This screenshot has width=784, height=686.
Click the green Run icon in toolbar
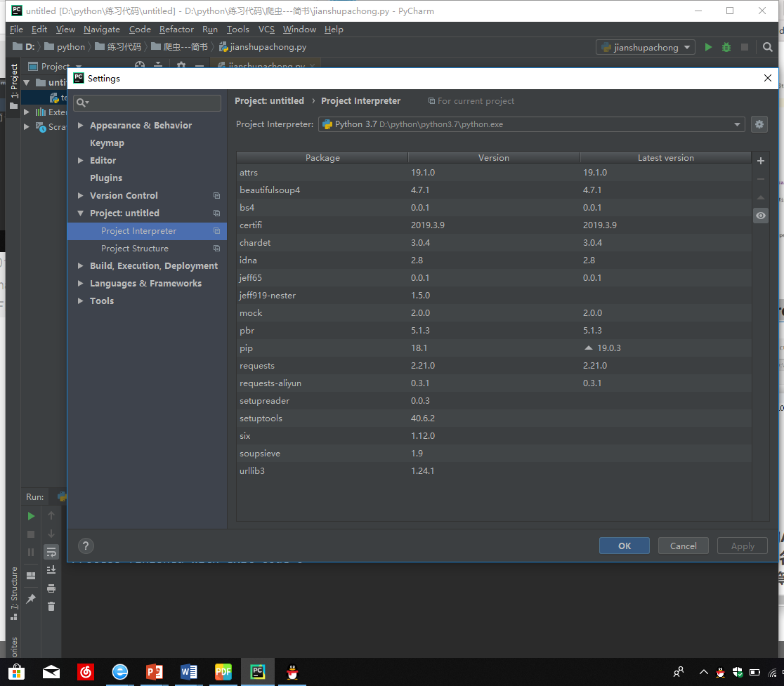708,48
